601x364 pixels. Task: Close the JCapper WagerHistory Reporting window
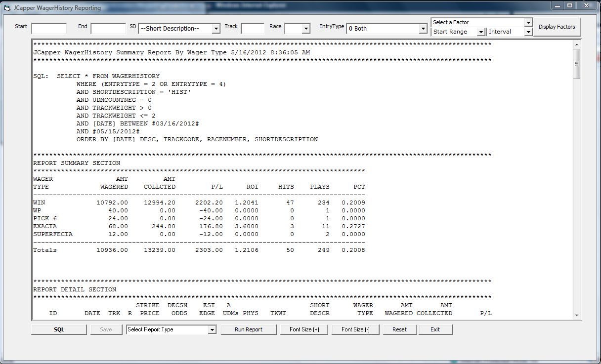(x=587, y=5)
